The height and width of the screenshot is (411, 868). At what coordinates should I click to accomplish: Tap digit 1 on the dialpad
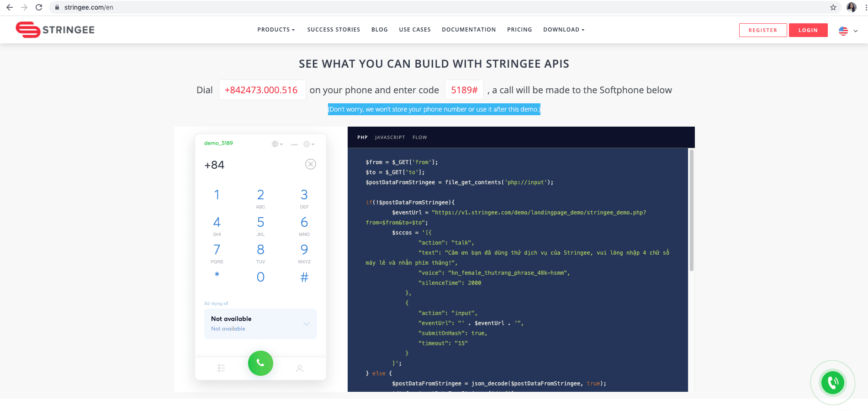(217, 195)
